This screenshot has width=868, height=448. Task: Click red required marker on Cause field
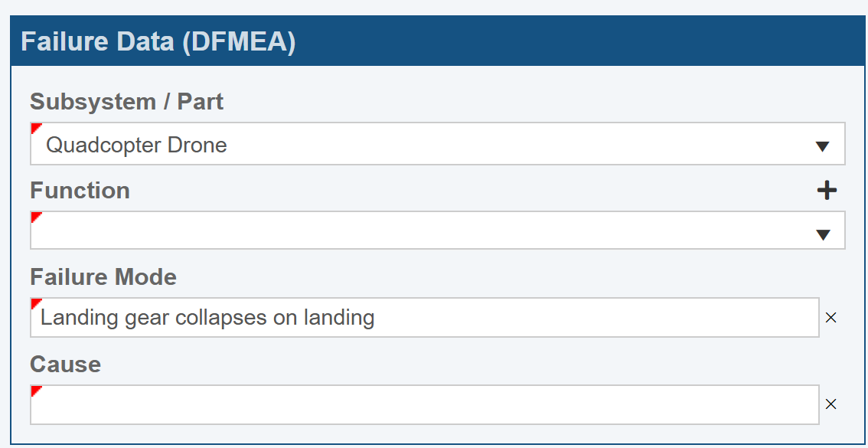pos(35,391)
